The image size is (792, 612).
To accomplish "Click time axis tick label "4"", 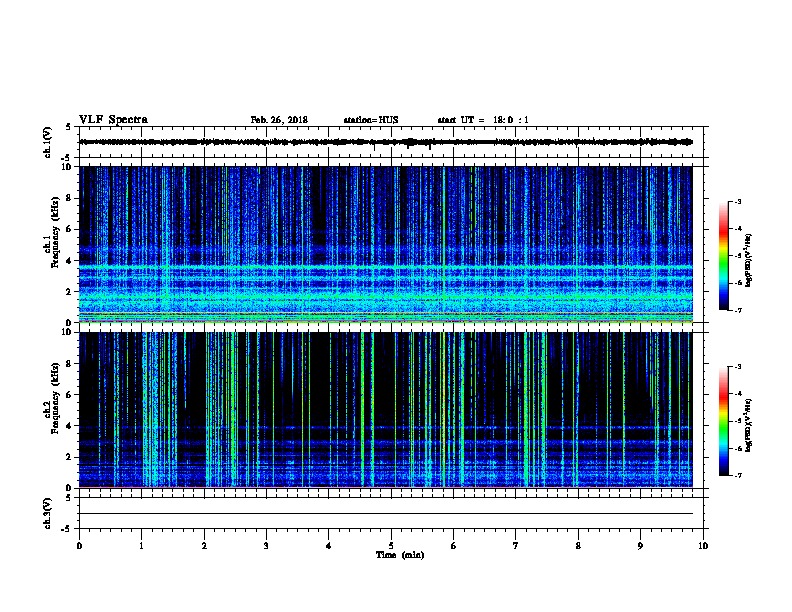I will pos(329,546).
